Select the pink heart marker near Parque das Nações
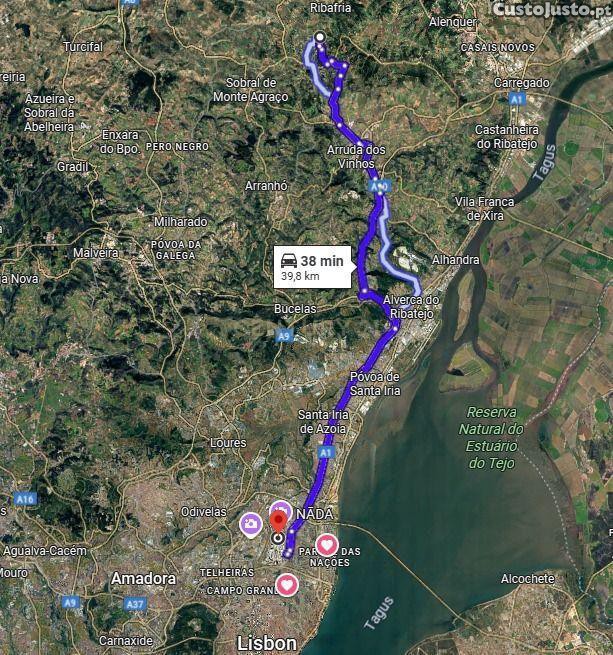The width and height of the screenshot is (613, 655). [326, 545]
